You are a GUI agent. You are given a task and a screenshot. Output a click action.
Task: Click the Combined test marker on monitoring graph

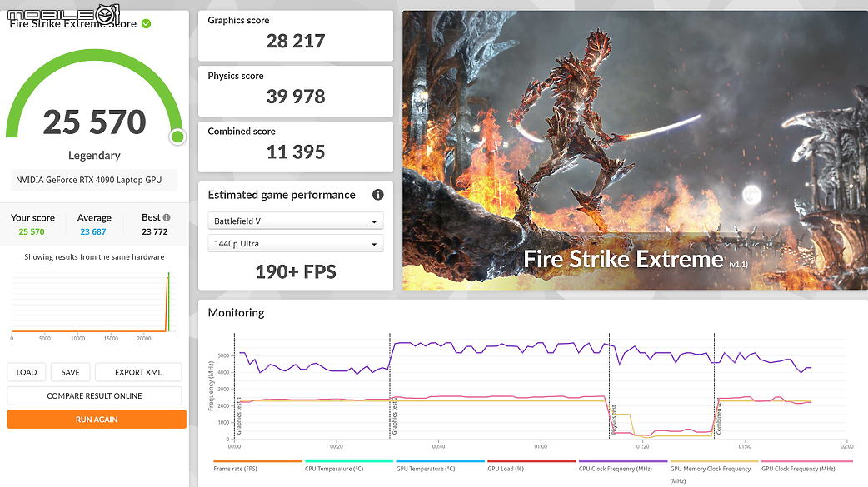coord(719,418)
